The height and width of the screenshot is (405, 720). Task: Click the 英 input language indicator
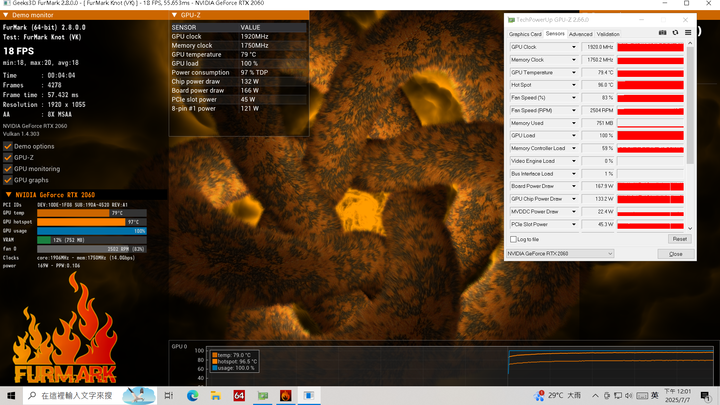coord(655,395)
